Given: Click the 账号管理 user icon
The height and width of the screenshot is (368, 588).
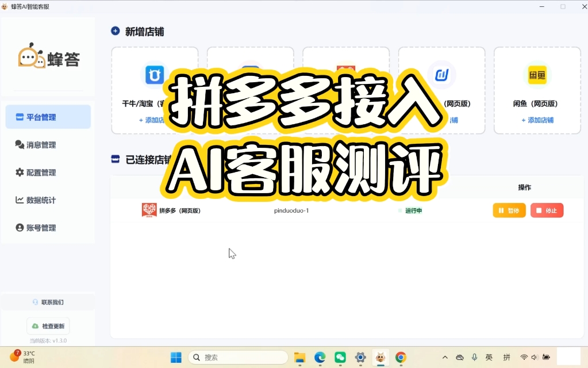Looking at the screenshot, I should (x=20, y=228).
